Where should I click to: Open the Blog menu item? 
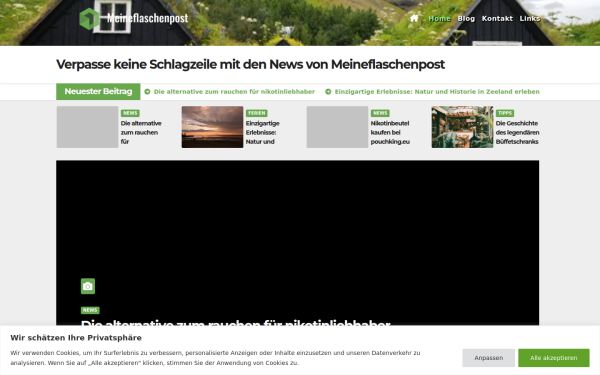tap(466, 18)
